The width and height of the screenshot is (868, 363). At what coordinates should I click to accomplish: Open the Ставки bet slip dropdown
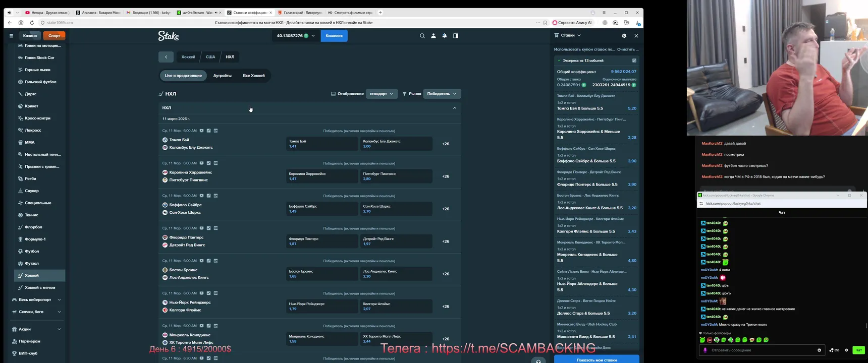568,35
